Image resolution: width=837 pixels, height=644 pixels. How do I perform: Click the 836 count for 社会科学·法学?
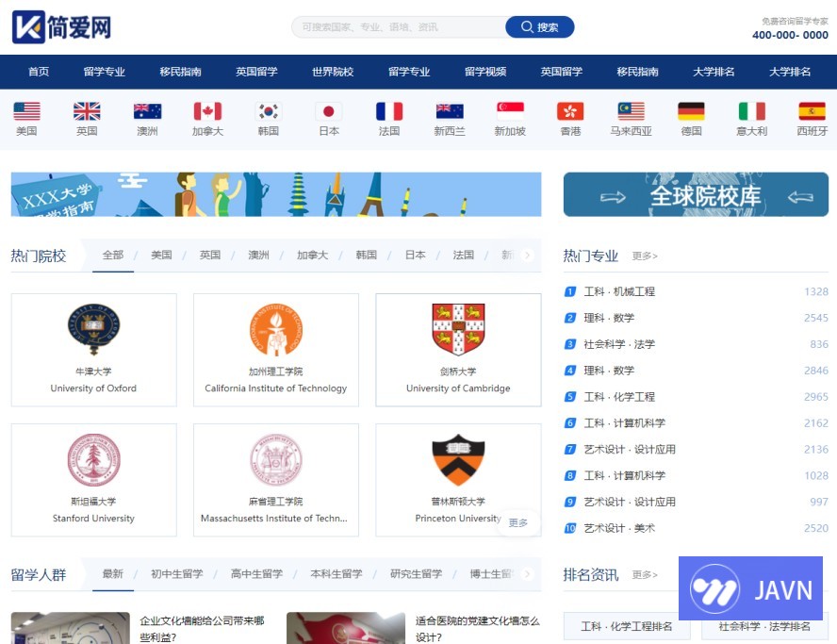coord(819,344)
